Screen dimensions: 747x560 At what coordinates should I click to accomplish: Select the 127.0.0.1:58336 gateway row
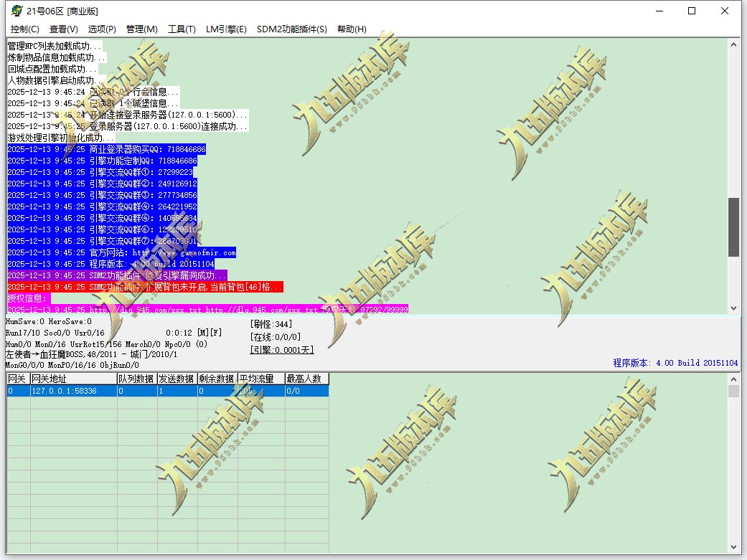[x=168, y=391]
